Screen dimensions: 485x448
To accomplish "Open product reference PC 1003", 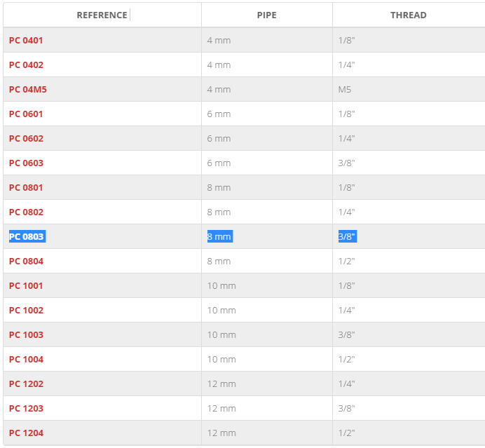I will (x=27, y=335).
